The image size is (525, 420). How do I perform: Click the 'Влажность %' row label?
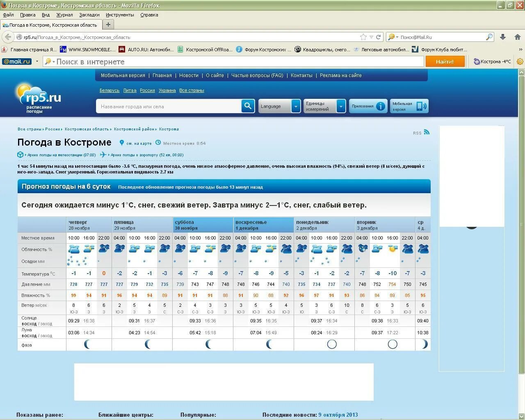(36, 295)
